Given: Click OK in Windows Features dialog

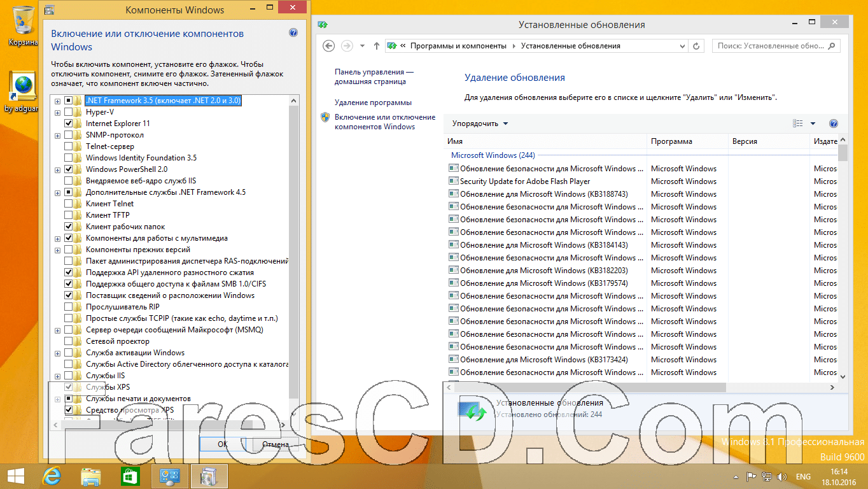Looking at the screenshot, I should click(x=222, y=444).
